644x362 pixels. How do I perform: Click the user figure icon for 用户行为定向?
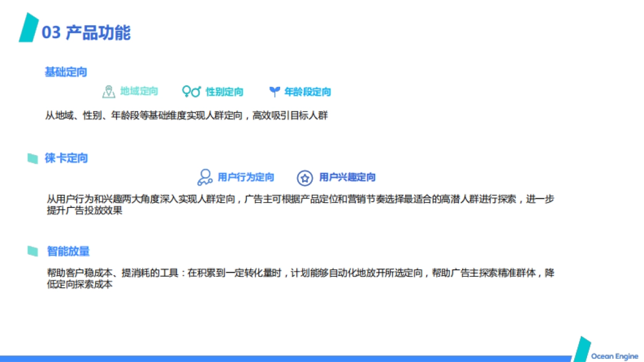pos(204,177)
